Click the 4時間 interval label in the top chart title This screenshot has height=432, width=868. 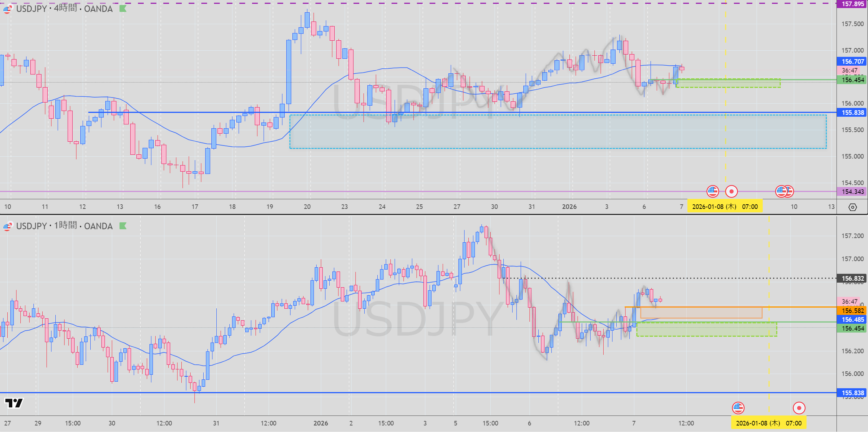click(65, 8)
